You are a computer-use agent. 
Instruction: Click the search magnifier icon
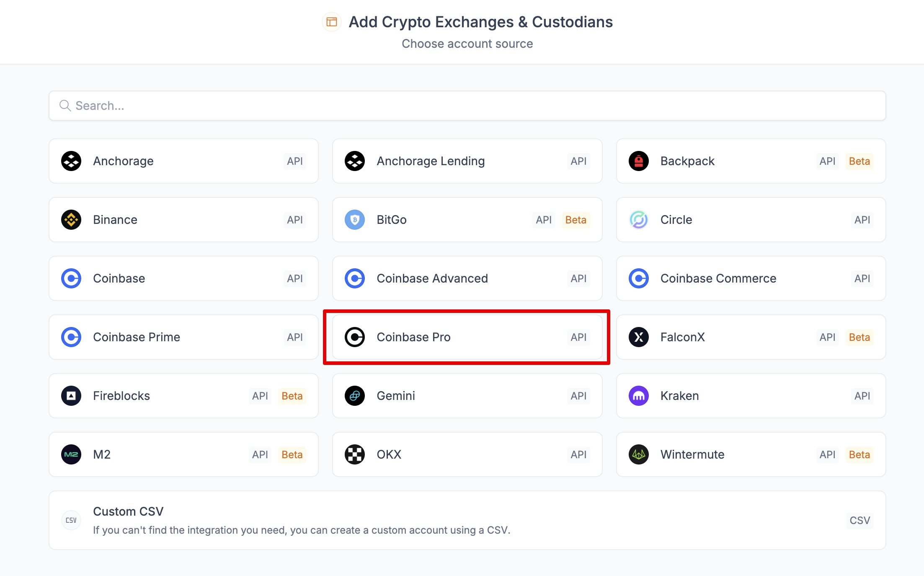[65, 106]
